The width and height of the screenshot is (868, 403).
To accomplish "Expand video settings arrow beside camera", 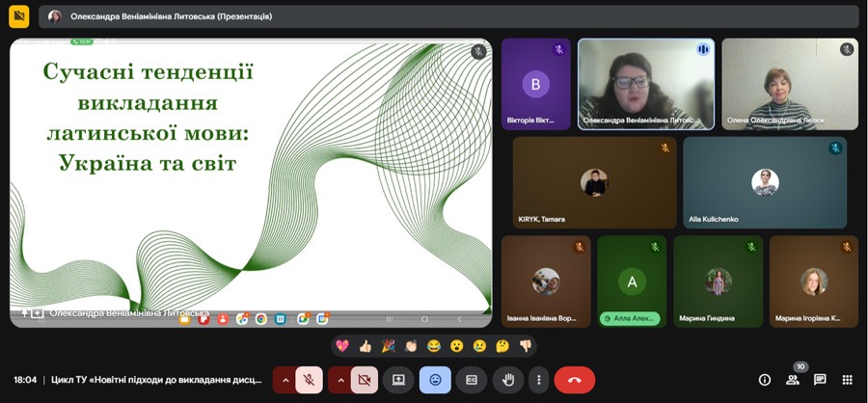I will click(339, 380).
